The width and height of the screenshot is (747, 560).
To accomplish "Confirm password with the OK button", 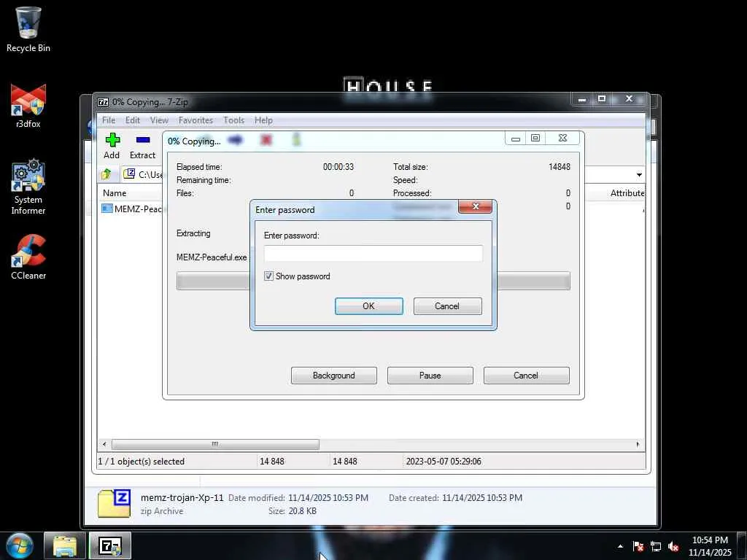I will [368, 306].
